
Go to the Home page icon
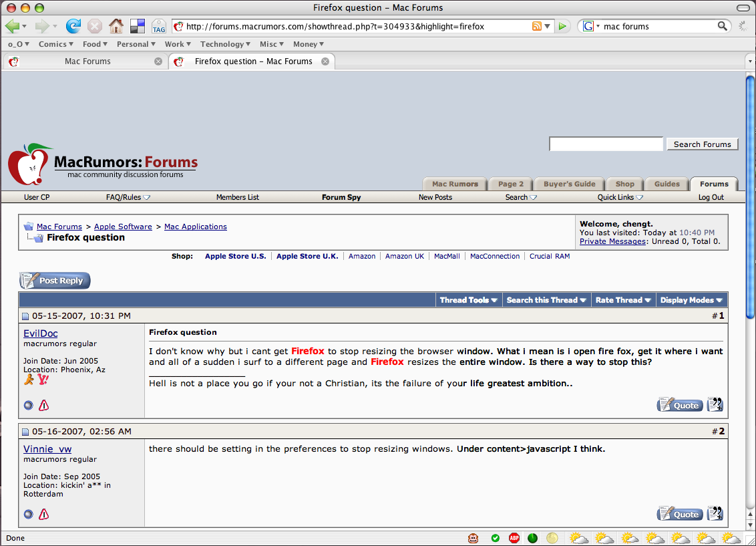click(x=116, y=26)
